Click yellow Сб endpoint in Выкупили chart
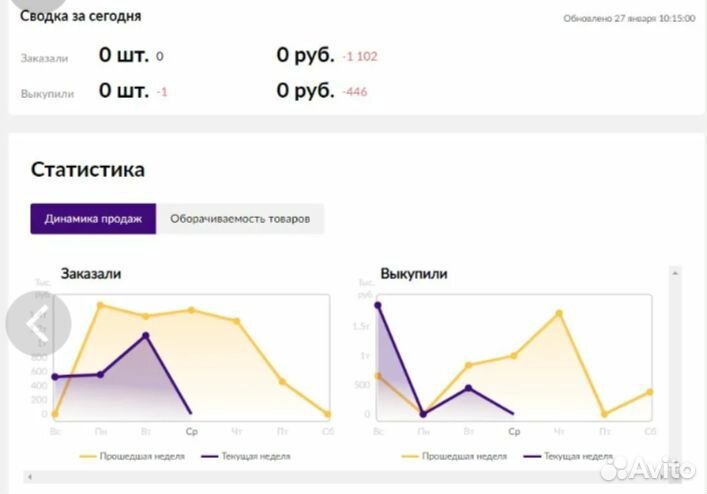Image resolution: width=707 pixels, height=494 pixels. point(650,392)
